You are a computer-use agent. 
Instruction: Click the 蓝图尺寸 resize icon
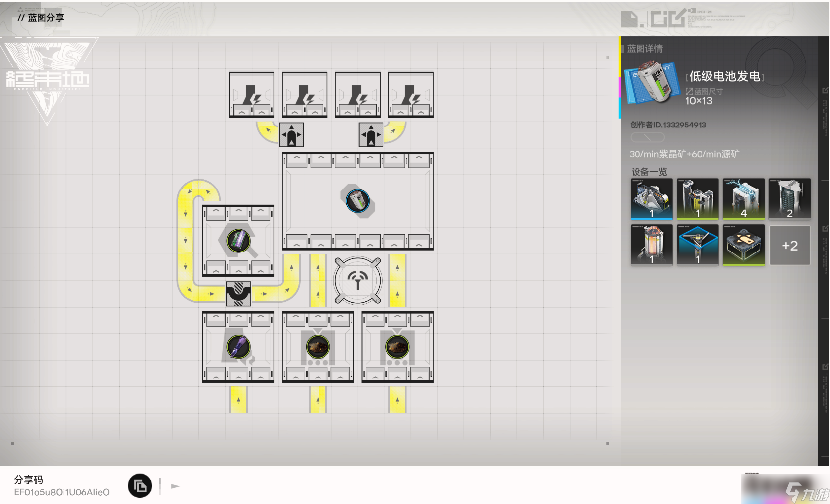tap(689, 91)
